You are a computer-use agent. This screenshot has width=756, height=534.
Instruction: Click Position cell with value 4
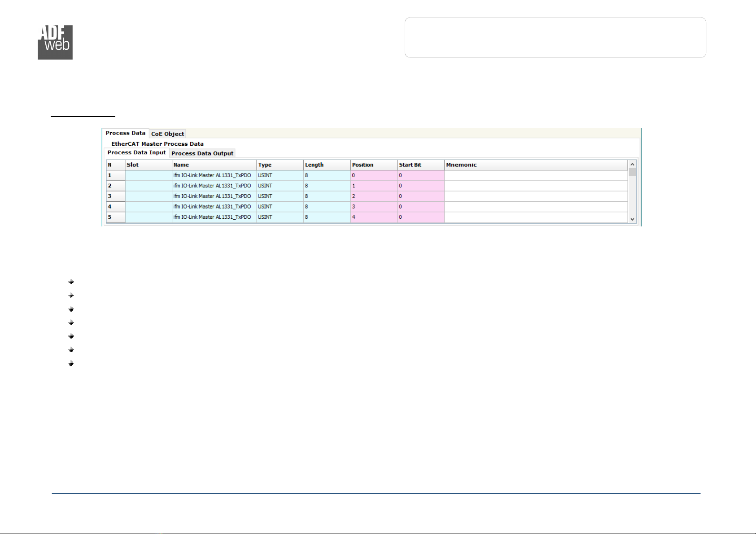tap(374, 217)
